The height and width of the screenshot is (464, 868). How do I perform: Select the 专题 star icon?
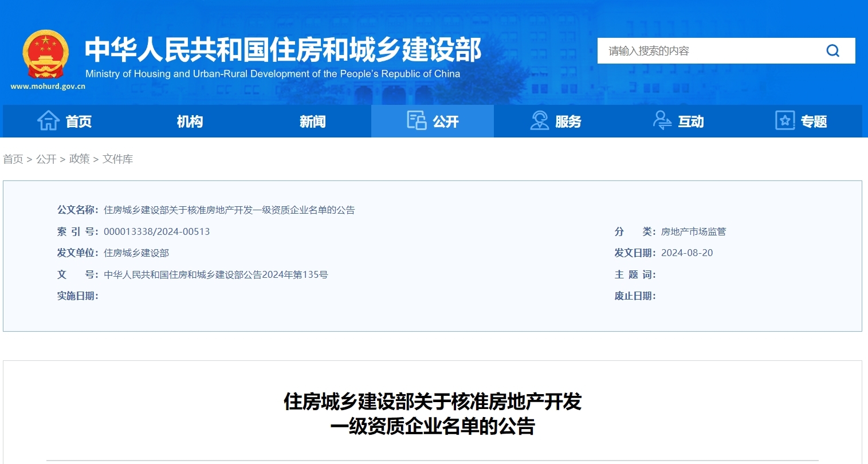pyautogui.click(x=784, y=121)
